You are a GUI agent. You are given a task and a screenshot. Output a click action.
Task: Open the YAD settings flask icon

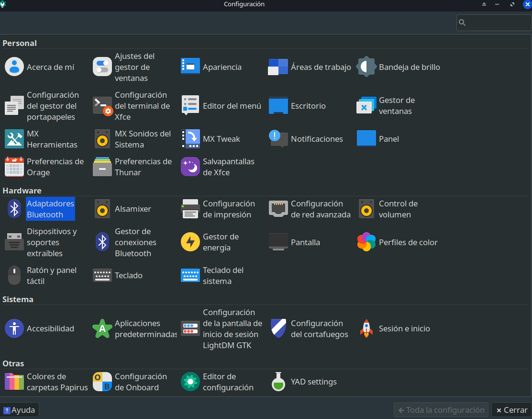click(278, 382)
